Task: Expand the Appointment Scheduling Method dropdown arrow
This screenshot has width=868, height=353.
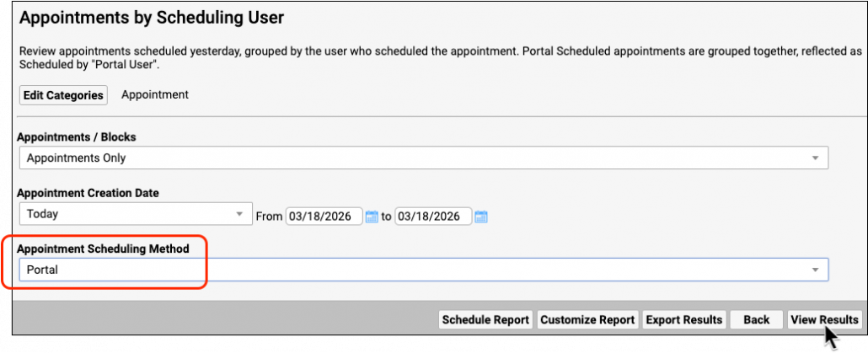Action: (815, 270)
